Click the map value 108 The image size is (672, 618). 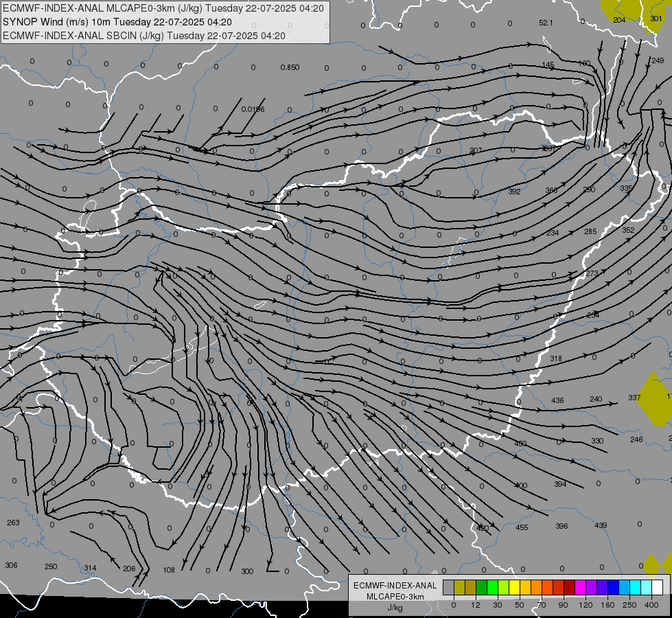coord(169,570)
